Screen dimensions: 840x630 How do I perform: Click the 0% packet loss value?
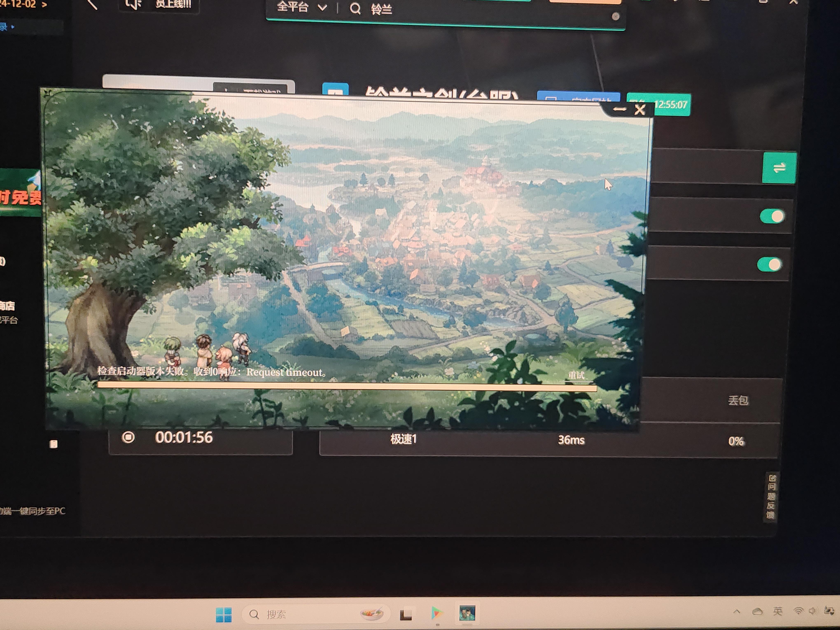(736, 441)
